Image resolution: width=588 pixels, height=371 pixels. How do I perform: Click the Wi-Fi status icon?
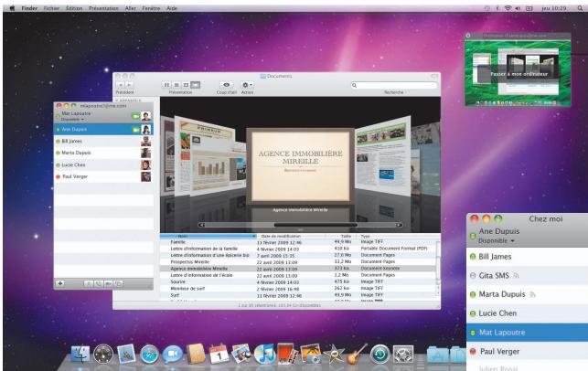508,8
